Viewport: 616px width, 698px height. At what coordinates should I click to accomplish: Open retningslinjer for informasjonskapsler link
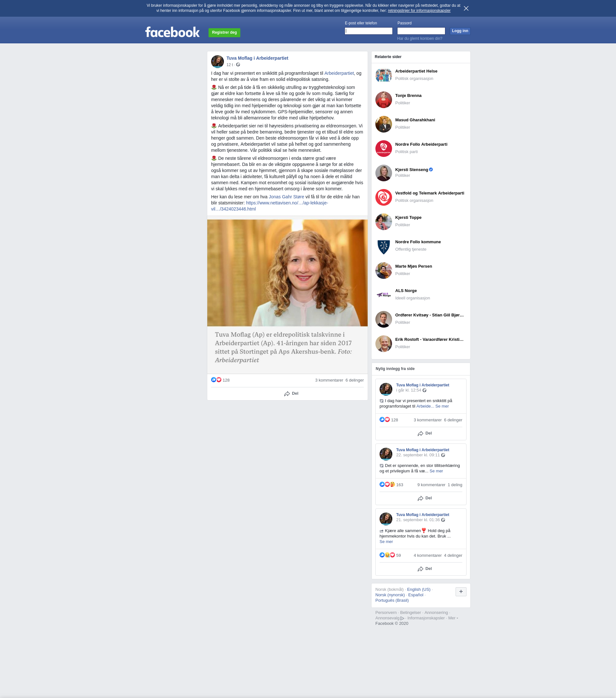[x=419, y=11]
